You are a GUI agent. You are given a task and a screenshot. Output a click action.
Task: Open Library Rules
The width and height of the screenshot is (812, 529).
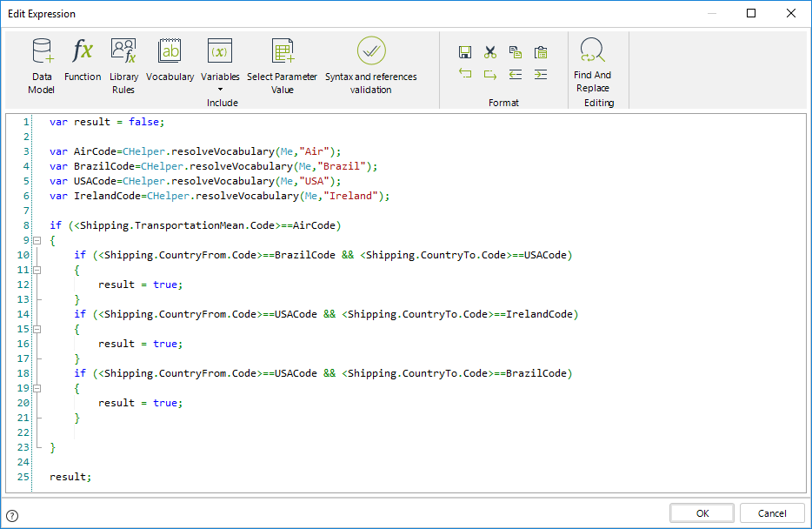pyautogui.click(x=123, y=66)
